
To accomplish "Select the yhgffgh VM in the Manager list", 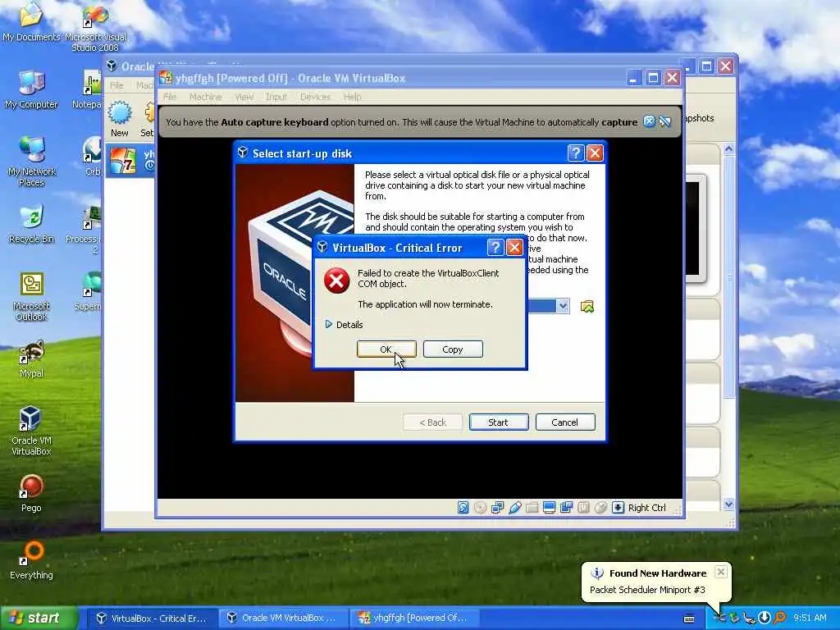I will (x=130, y=160).
